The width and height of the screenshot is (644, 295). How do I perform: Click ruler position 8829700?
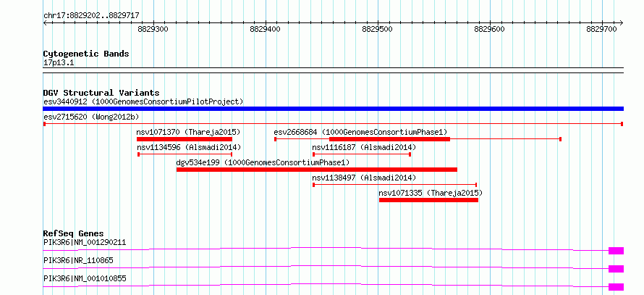(602, 29)
